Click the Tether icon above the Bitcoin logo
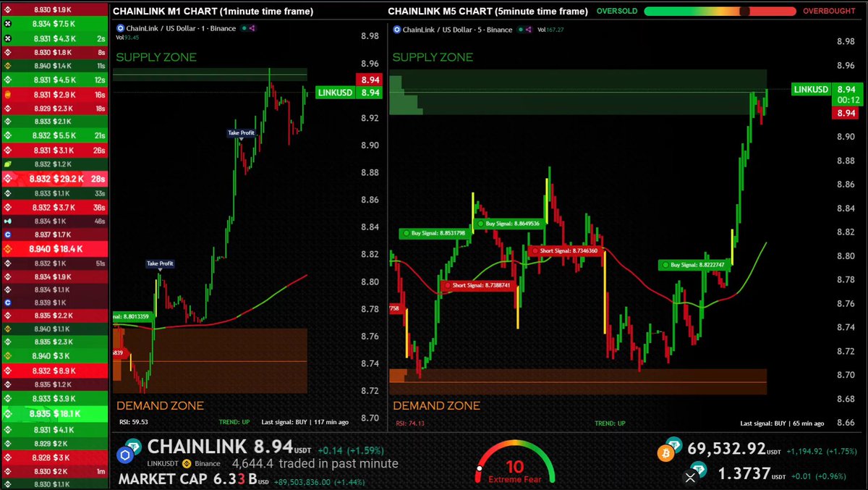This screenshot has height=490, width=868. (674, 444)
